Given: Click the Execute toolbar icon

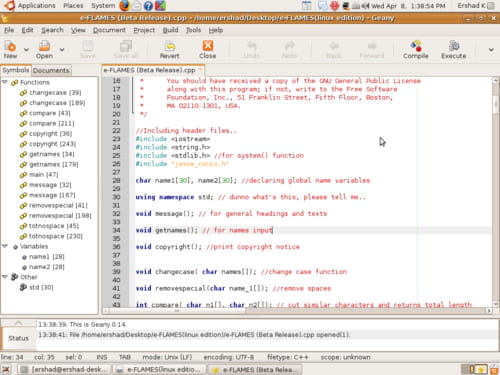Looking at the screenshot, I should pyautogui.click(x=454, y=50).
